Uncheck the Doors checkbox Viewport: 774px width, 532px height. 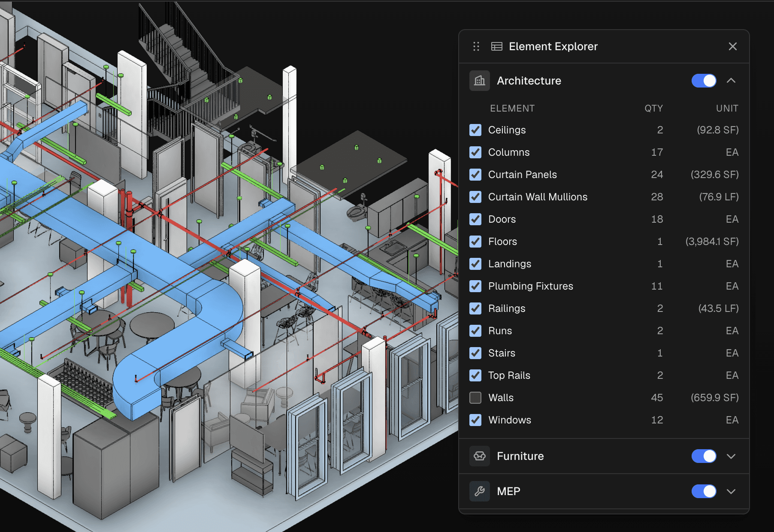[475, 219]
